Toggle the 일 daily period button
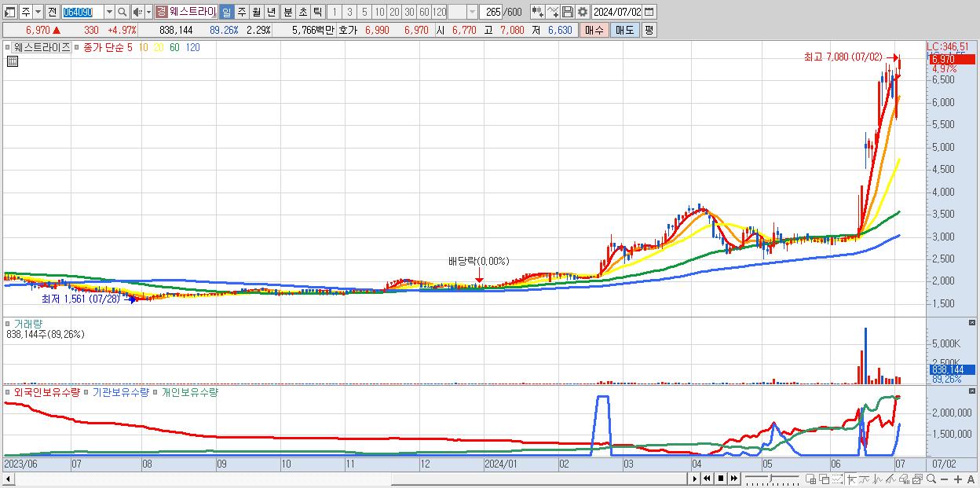980x488 pixels. coord(226,12)
